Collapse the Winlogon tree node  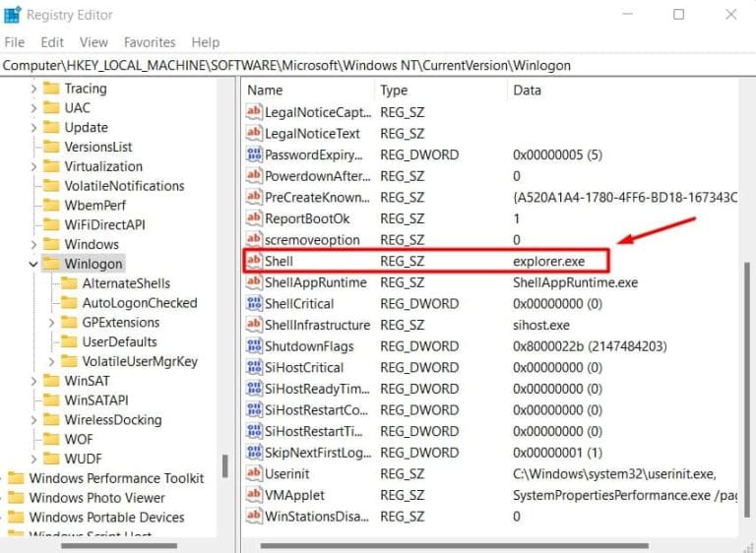[32, 264]
